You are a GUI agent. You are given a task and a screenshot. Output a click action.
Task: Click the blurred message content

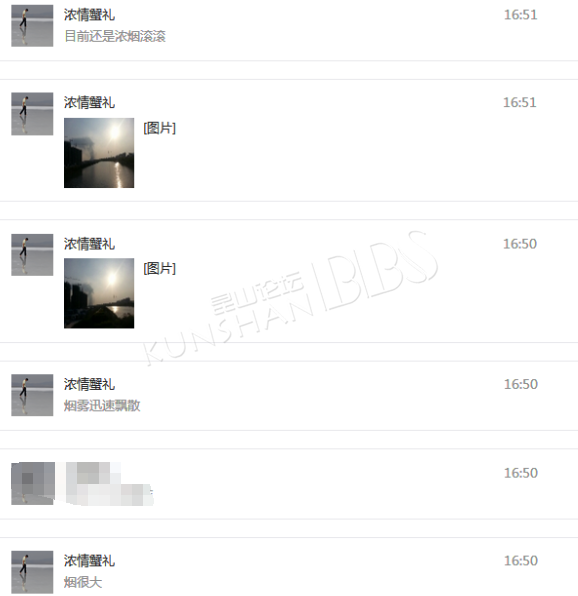pos(109,484)
